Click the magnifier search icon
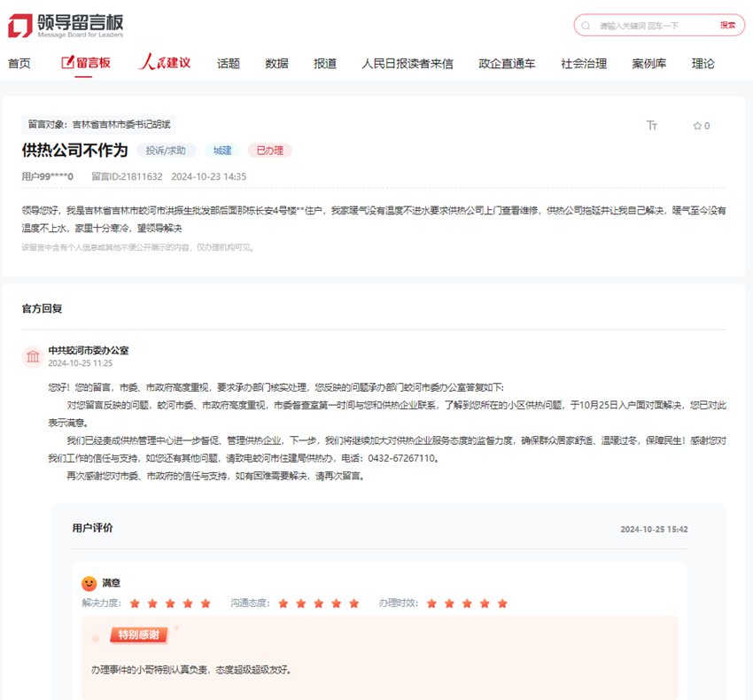753x700 pixels. click(585, 26)
